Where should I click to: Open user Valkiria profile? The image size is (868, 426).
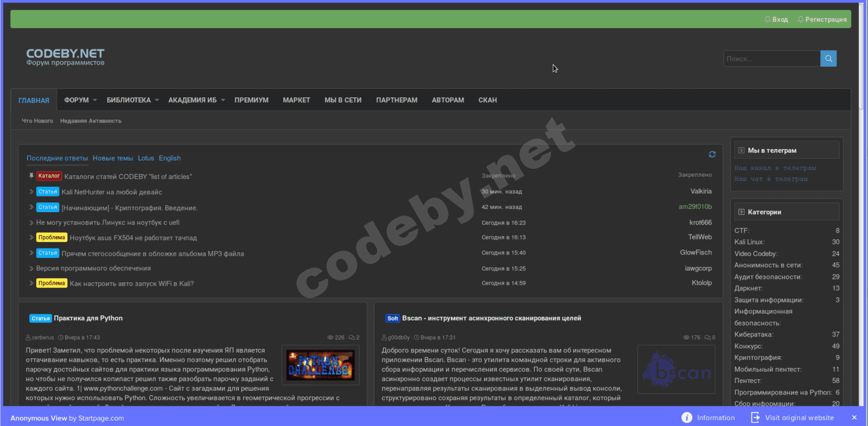(701, 192)
